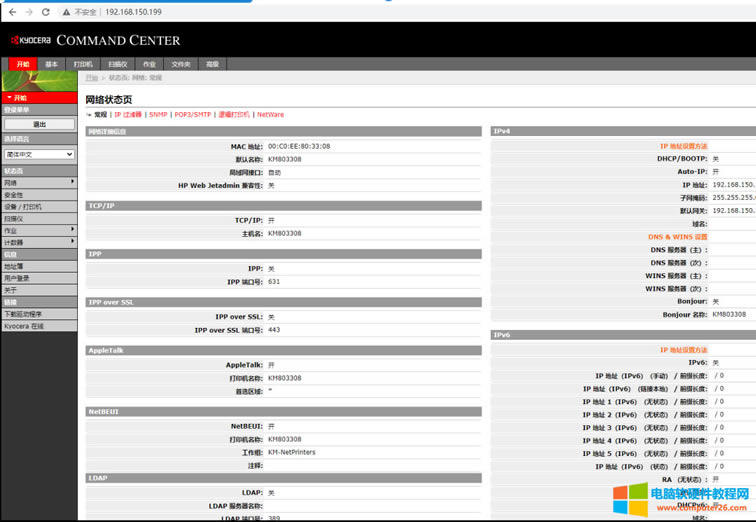Click the leaf banner image in sidebar

pyautogui.click(x=39, y=80)
